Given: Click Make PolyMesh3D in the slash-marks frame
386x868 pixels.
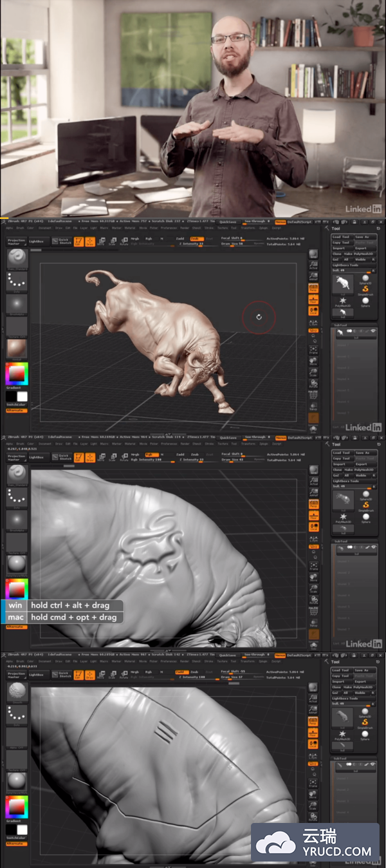Looking at the screenshot, I should 360,688.
